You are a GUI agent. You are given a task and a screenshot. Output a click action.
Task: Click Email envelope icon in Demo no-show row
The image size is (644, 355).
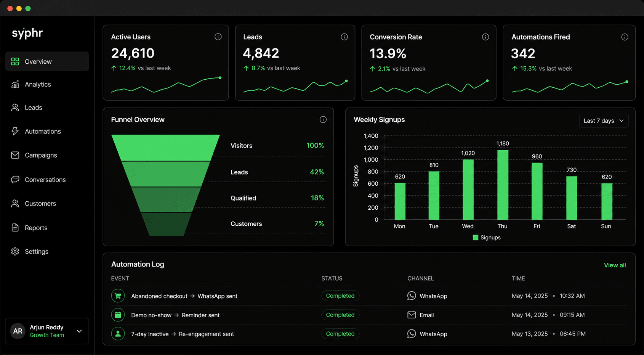click(x=412, y=315)
